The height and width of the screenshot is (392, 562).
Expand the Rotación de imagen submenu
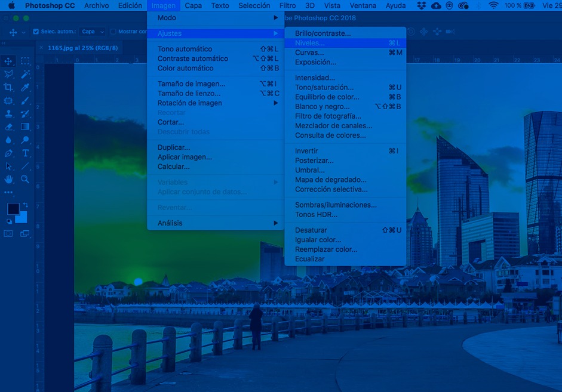216,103
